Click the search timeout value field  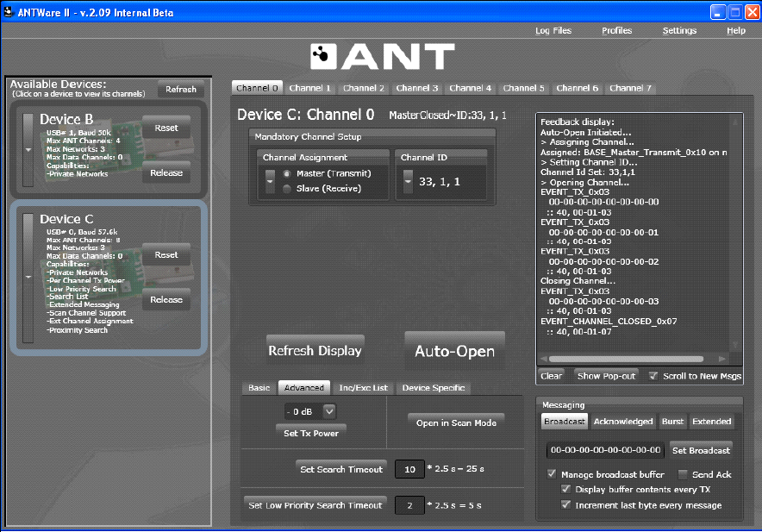(x=409, y=469)
